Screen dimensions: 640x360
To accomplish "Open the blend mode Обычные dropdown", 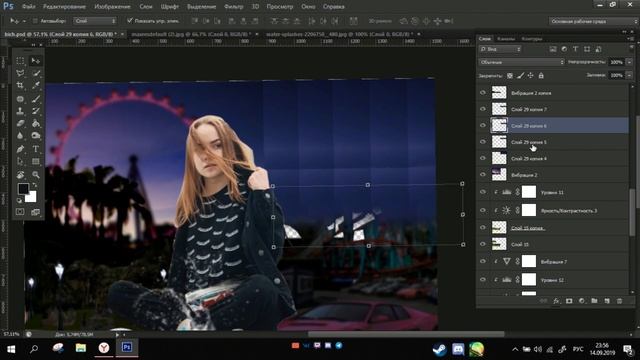I will click(x=522, y=62).
